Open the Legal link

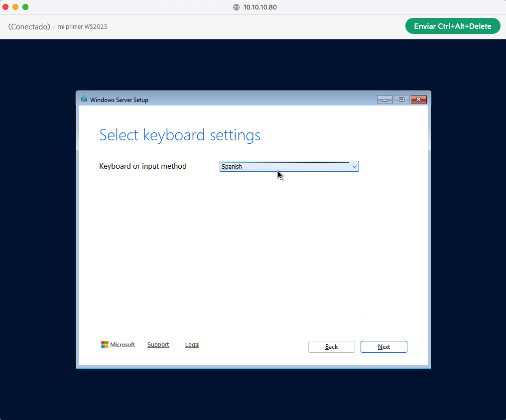point(192,344)
